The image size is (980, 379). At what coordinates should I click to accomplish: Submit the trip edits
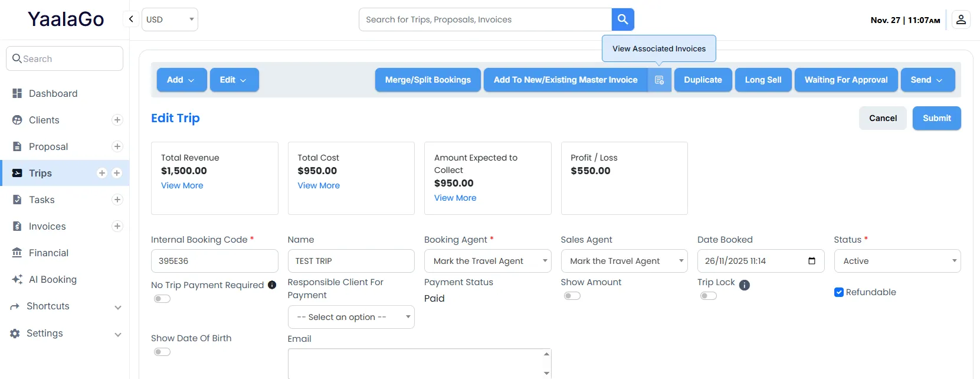[937, 118]
